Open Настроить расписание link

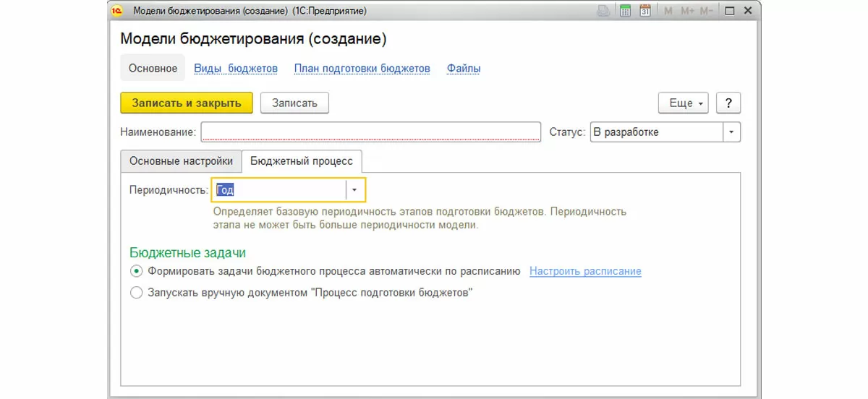pos(585,272)
